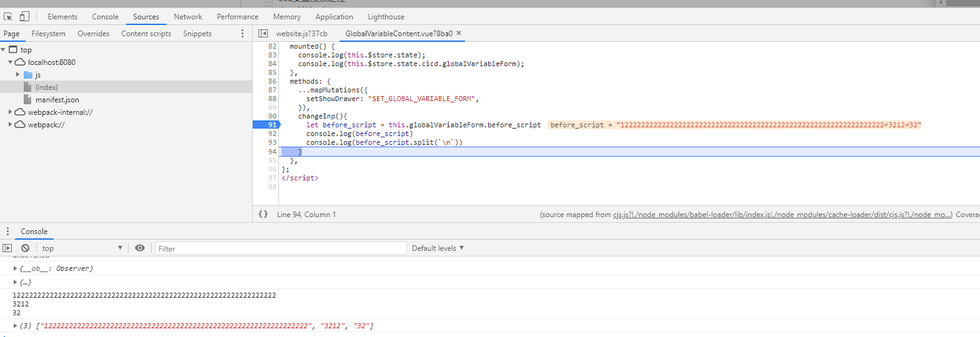
Task: Open the Default levels dropdown
Action: (x=438, y=248)
